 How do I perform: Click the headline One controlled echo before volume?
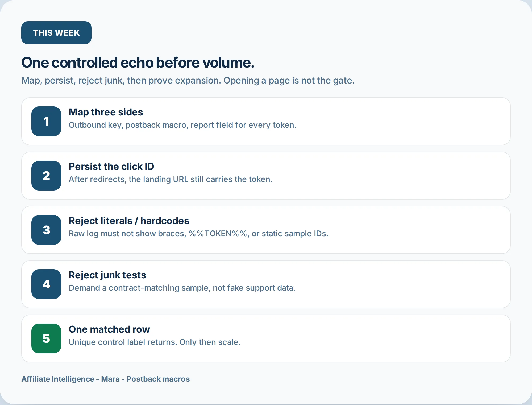[x=138, y=63]
